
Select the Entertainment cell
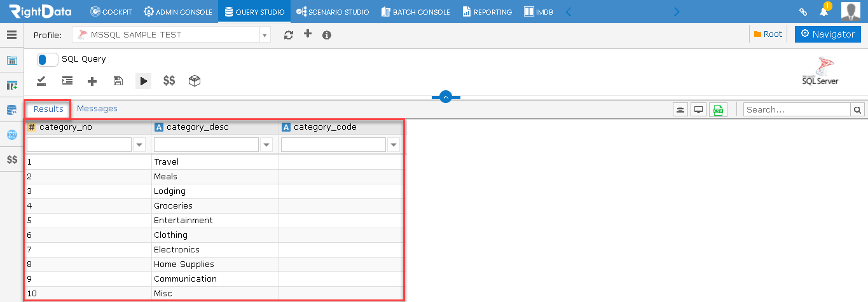click(215, 221)
